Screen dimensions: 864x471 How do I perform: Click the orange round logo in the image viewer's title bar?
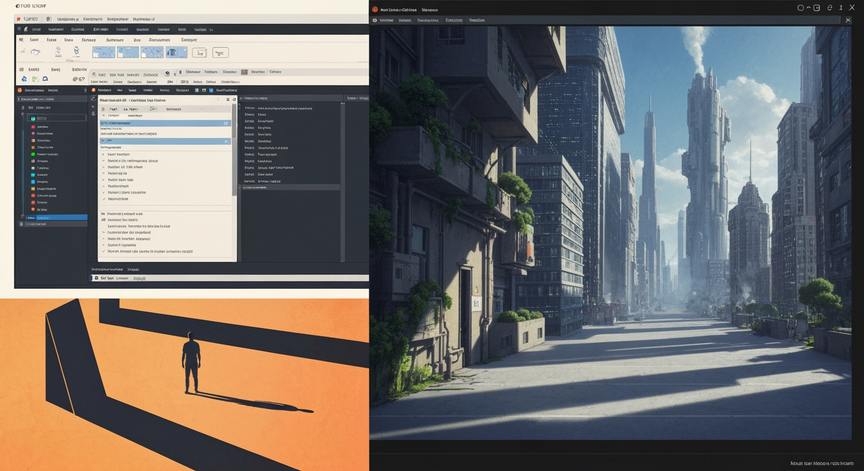375,9
